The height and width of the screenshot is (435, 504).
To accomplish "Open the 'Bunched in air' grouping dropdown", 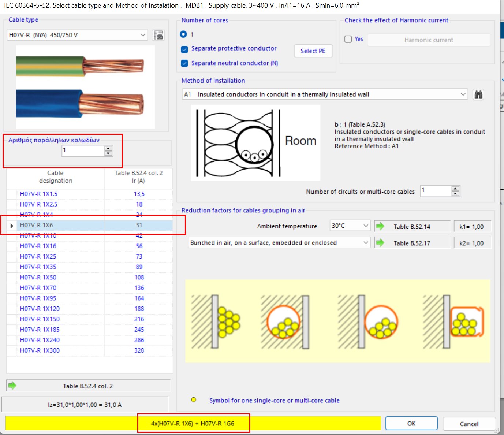I will [366, 242].
